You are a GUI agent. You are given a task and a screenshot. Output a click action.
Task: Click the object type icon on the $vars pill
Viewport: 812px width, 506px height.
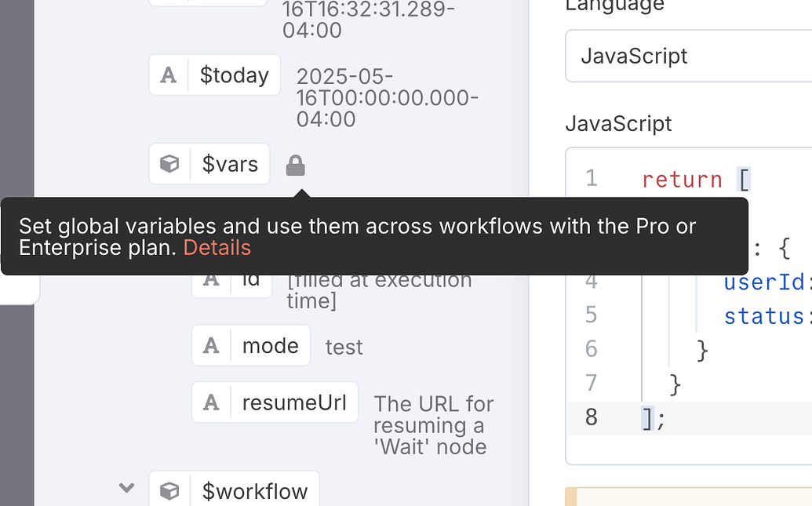(169, 164)
